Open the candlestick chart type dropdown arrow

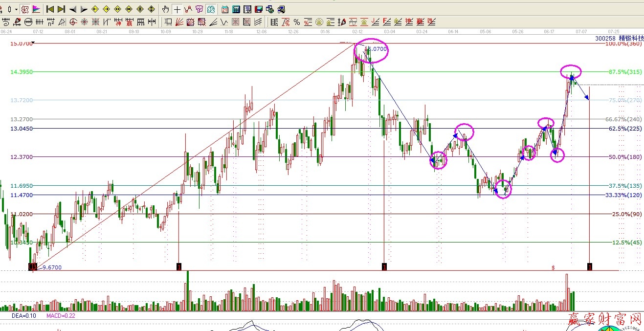point(16,9)
